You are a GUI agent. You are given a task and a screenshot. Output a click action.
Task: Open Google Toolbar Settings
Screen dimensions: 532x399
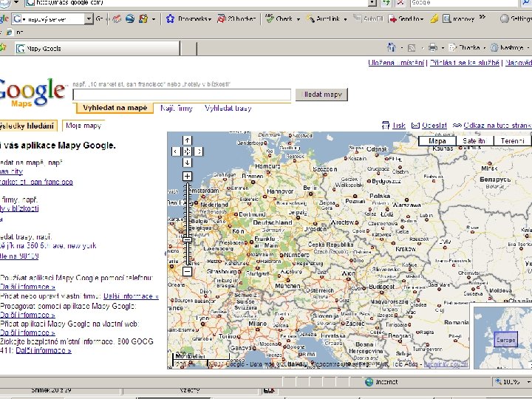(516, 19)
